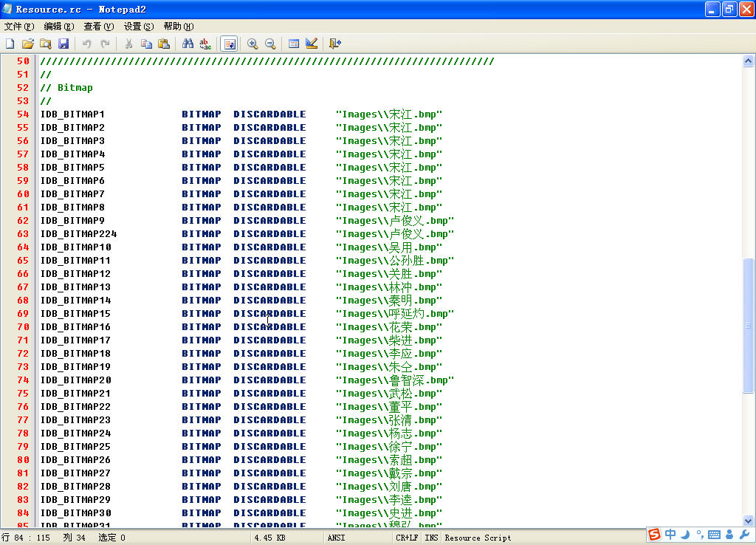Screen dimensions: 756x545
Task: Click Resource Script scheme in status bar
Action: [x=478, y=538]
